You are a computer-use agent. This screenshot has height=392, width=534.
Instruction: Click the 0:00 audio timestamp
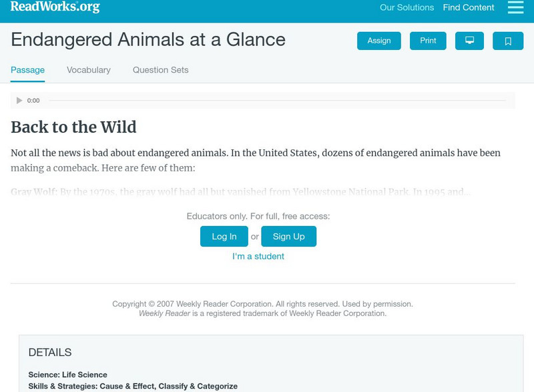point(32,100)
